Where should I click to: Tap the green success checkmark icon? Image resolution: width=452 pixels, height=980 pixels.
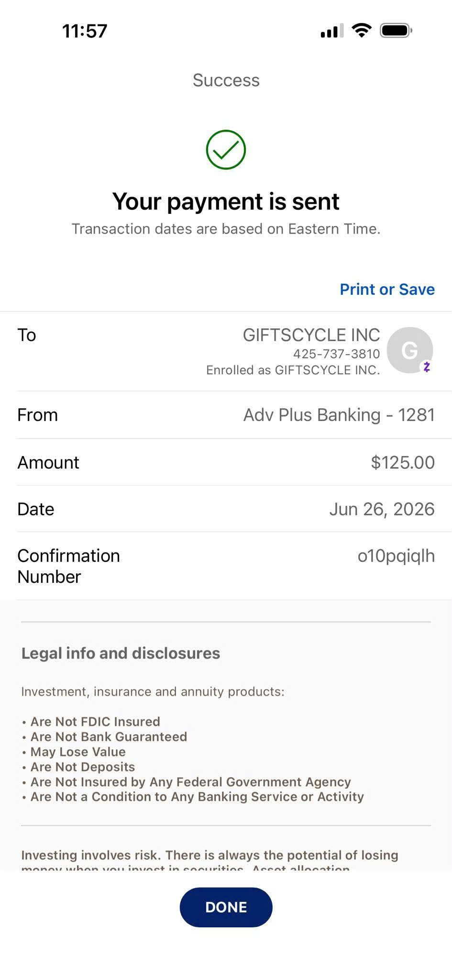(x=226, y=149)
